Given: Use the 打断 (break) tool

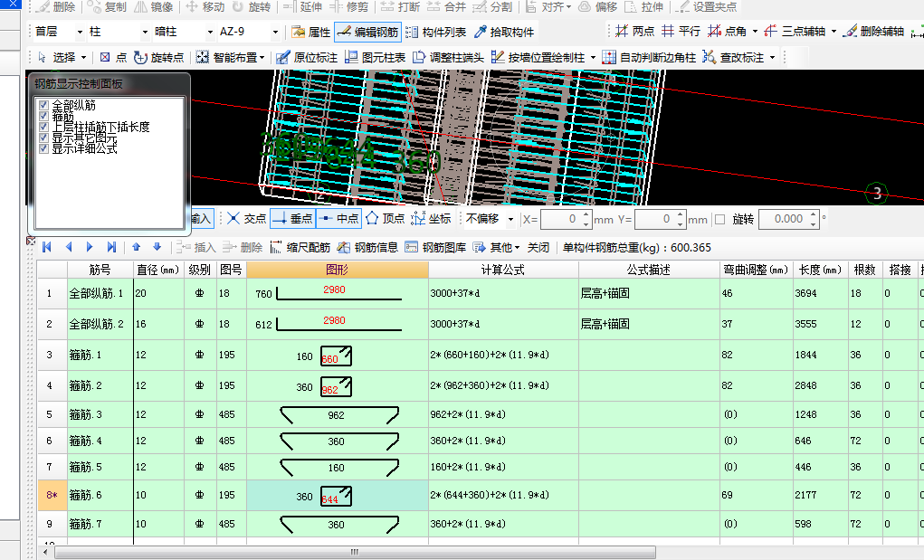Looking at the screenshot, I should (401, 7).
